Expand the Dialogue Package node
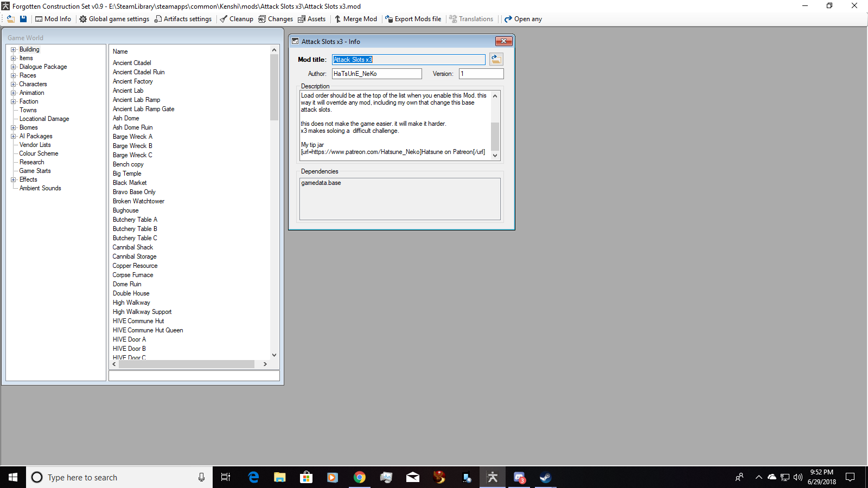Image resolution: width=868 pixels, height=488 pixels. (x=14, y=67)
